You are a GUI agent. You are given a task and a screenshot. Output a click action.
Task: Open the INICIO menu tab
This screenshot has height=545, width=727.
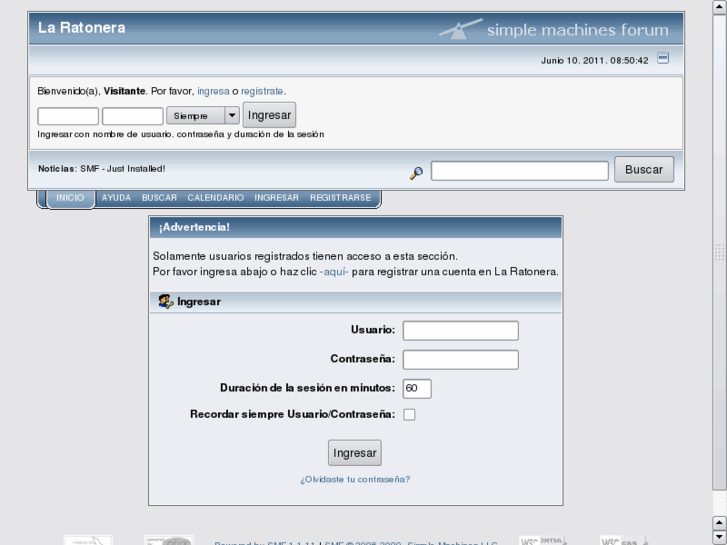tap(70, 198)
